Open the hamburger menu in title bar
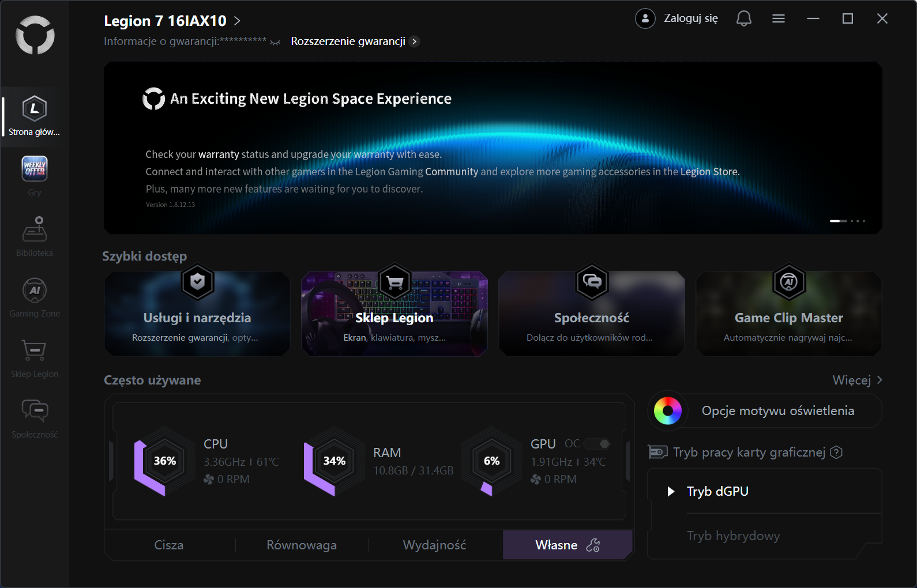 778,19
